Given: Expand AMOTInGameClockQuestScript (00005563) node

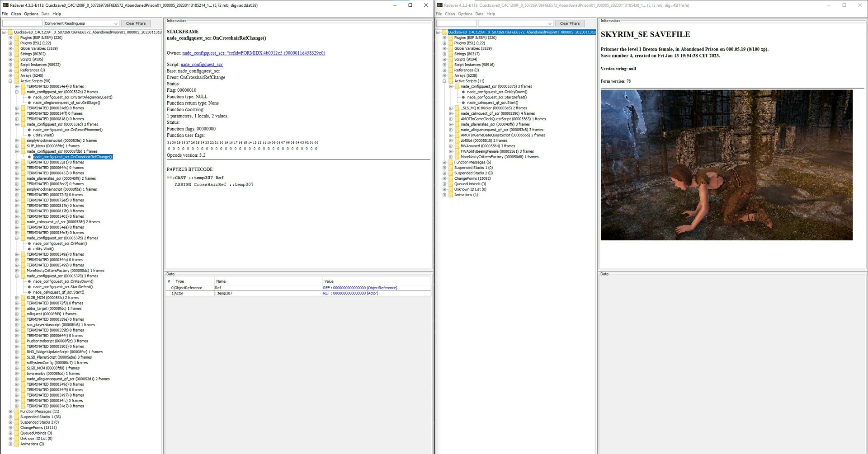Looking at the screenshot, I should (x=451, y=119).
